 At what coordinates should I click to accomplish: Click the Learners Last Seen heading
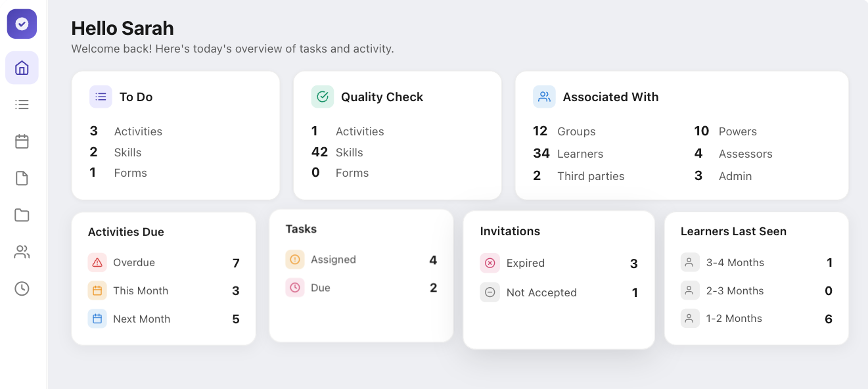(x=733, y=231)
